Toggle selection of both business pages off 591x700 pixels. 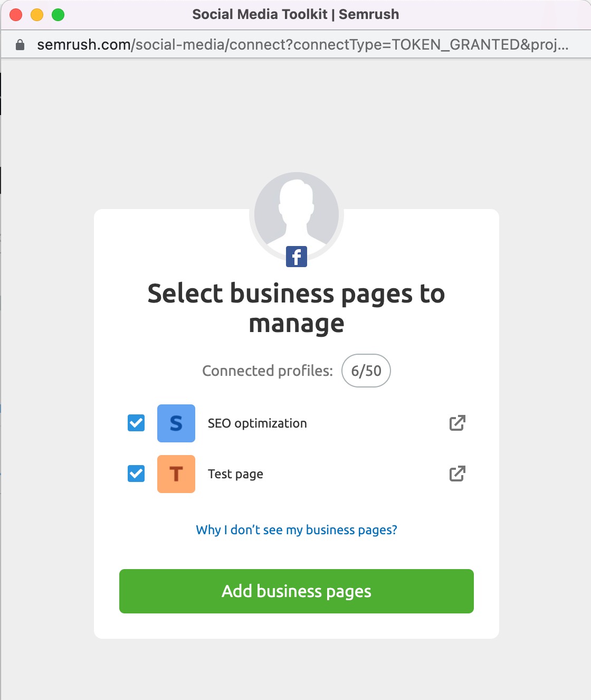pos(135,423)
